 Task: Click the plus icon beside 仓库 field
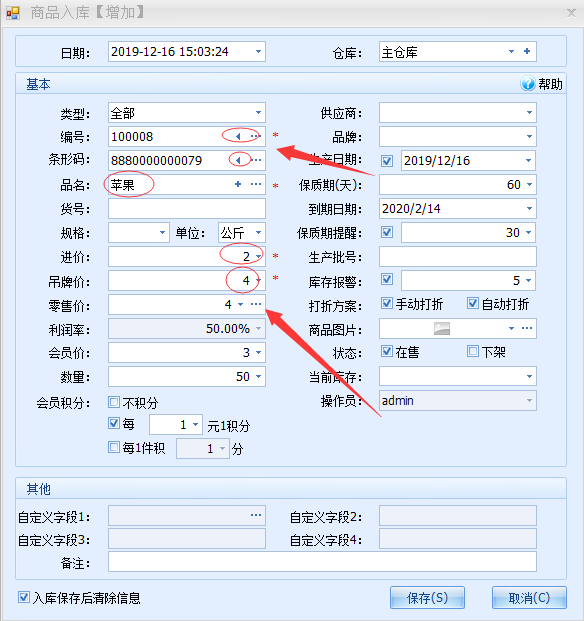click(527, 51)
